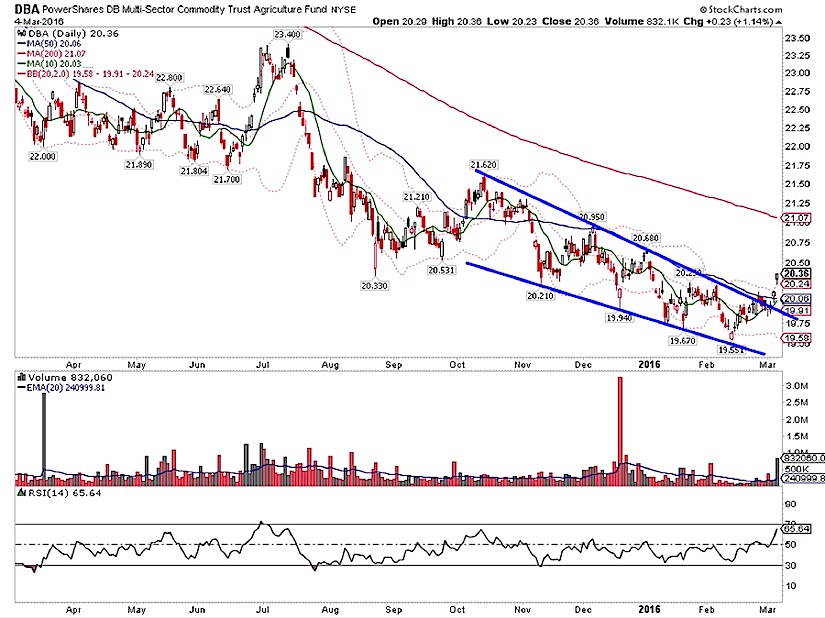825x618 pixels.
Task: Click the tall red December volume spike bar
Action: pyautogui.click(x=620, y=431)
